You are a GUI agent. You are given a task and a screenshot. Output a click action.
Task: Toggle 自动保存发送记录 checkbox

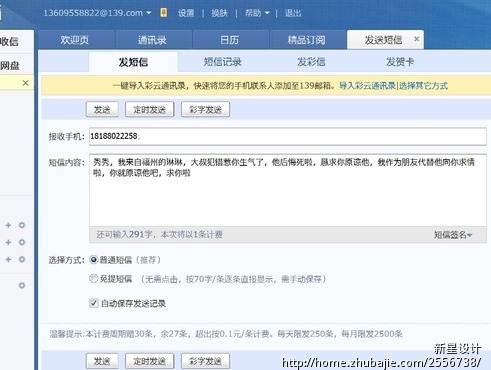coord(94,303)
